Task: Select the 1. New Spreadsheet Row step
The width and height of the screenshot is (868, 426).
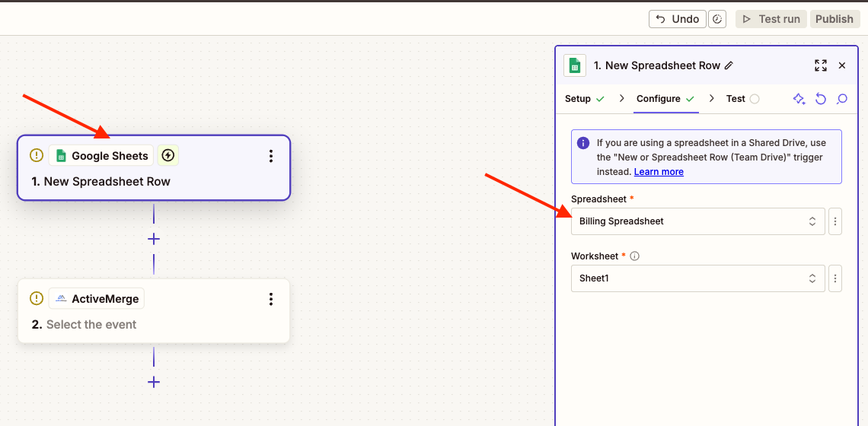Action: pos(153,167)
